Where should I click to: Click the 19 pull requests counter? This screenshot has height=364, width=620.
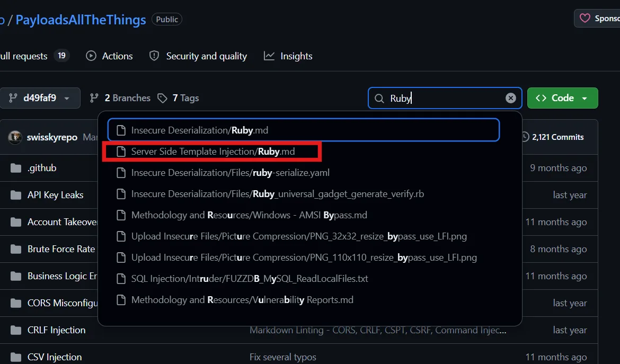point(61,55)
